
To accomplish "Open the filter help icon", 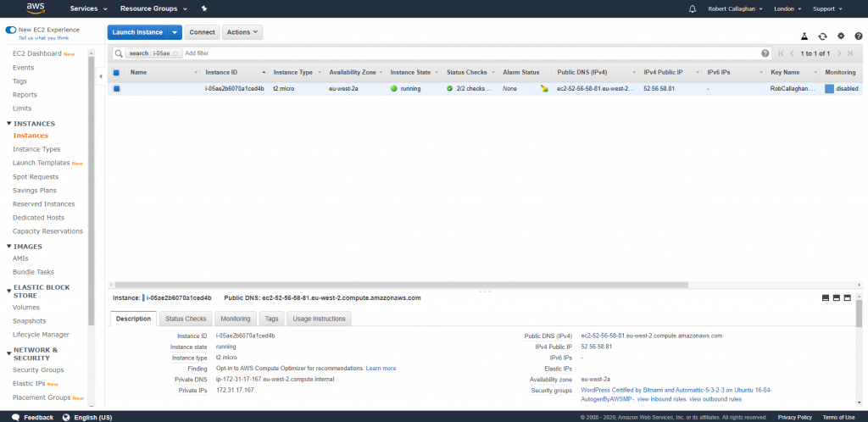I will tap(765, 53).
